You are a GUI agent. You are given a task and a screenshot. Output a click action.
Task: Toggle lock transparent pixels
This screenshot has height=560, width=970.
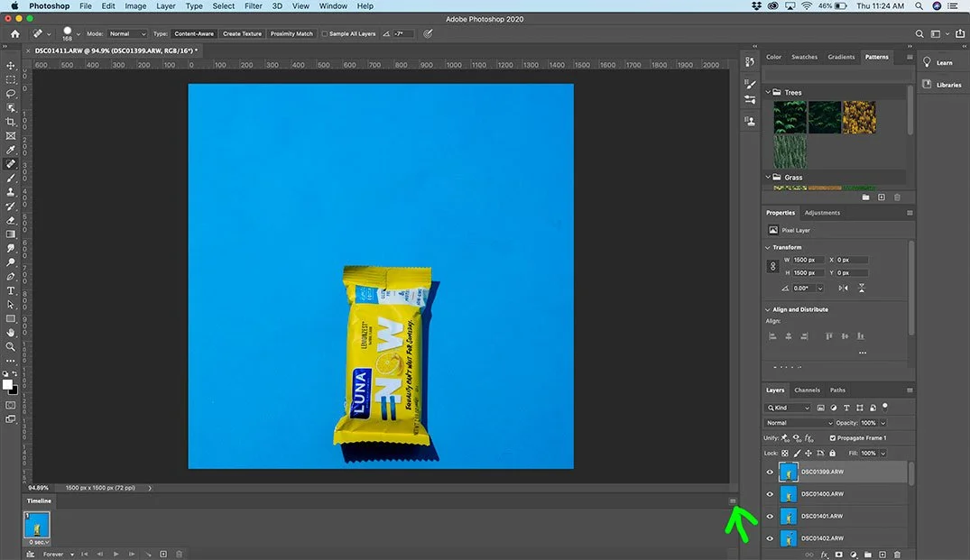click(x=785, y=453)
